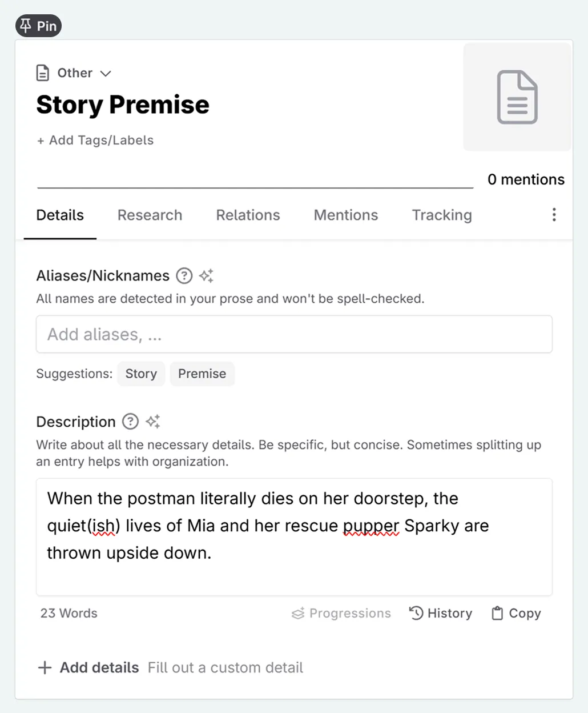Switch to the Research tab
The height and width of the screenshot is (713, 588).
coord(150,215)
